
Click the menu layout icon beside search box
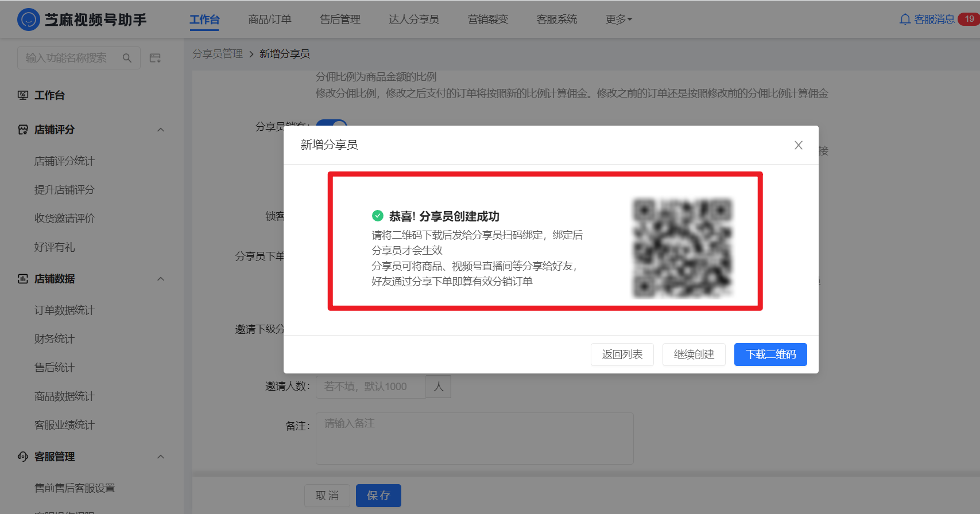[155, 58]
